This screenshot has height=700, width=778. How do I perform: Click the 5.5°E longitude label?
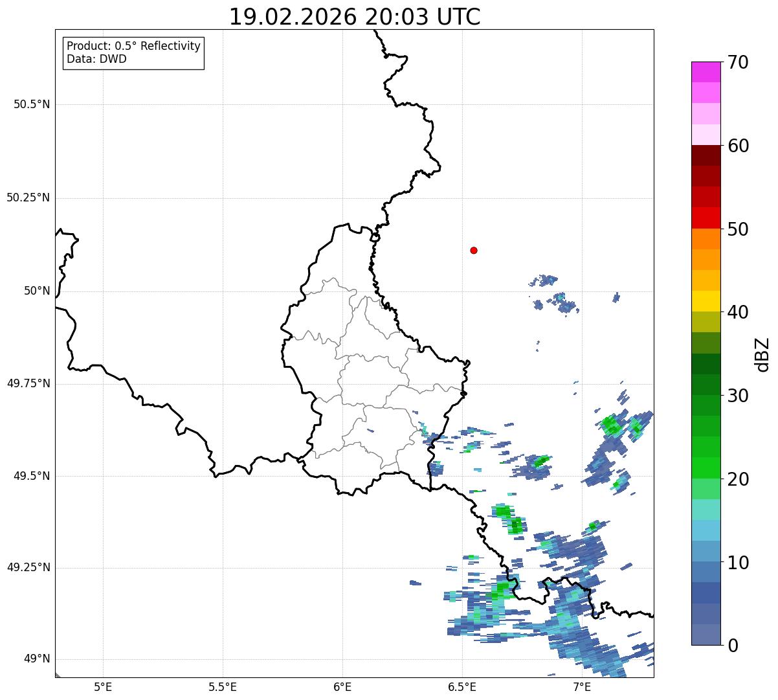pos(223,686)
